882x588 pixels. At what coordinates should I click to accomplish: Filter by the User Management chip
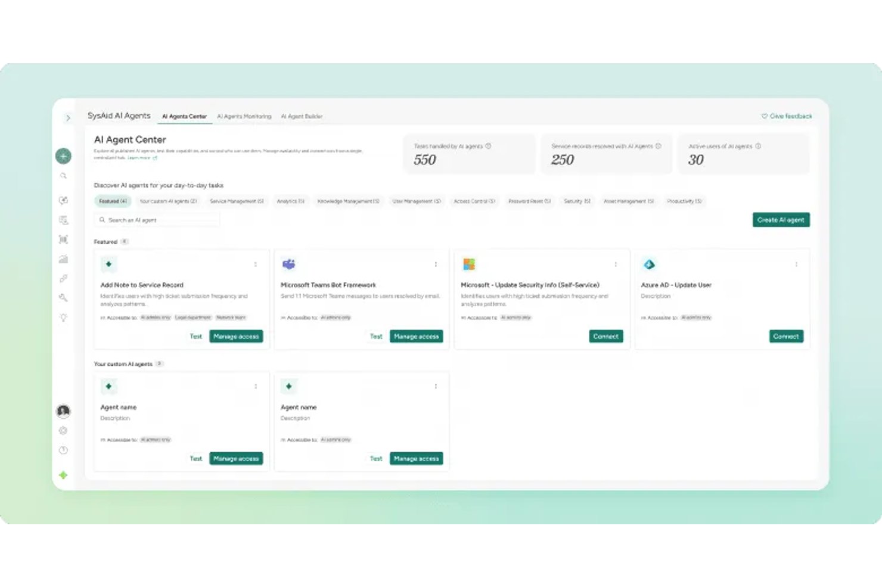[x=417, y=201]
